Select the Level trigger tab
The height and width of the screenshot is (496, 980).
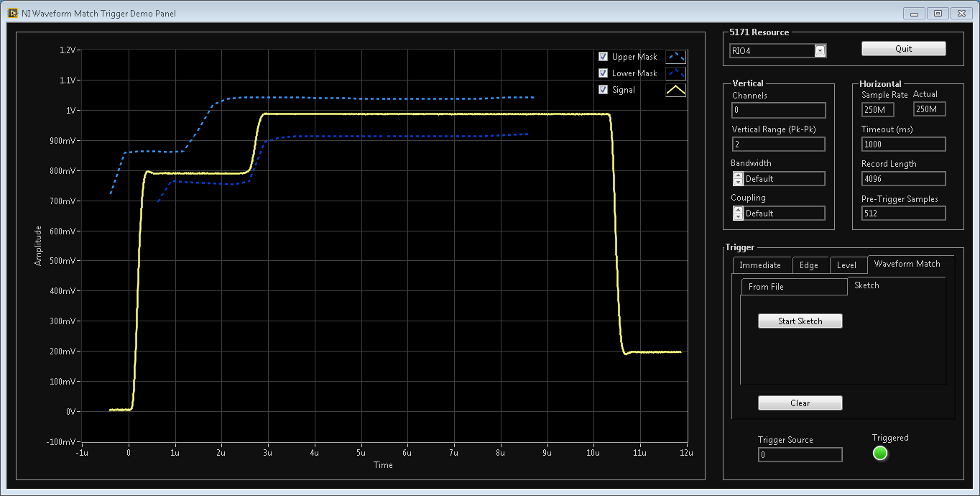pyautogui.click(x=847, y=265)
